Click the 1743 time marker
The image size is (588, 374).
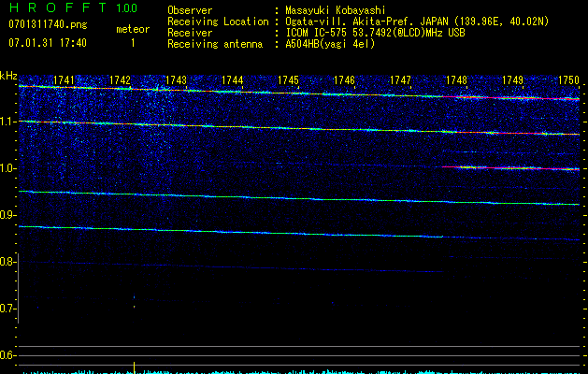[x=176, y=80]
